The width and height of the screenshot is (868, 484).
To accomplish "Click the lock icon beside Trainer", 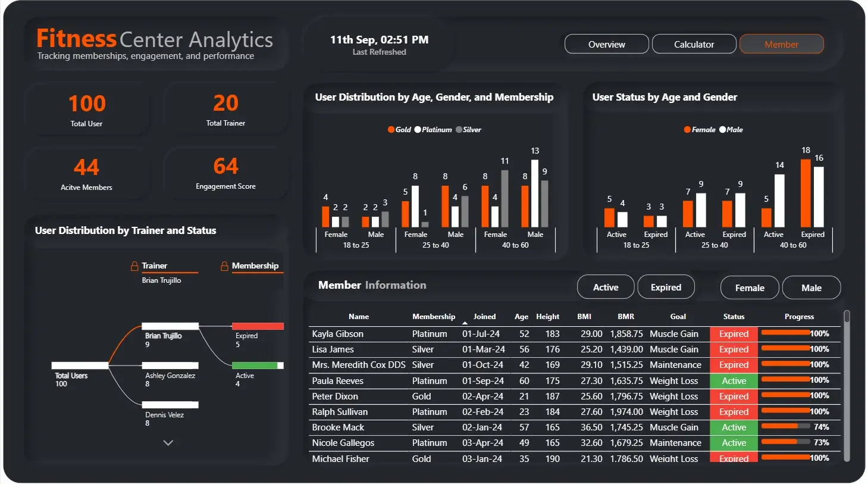I will [134, 266].
